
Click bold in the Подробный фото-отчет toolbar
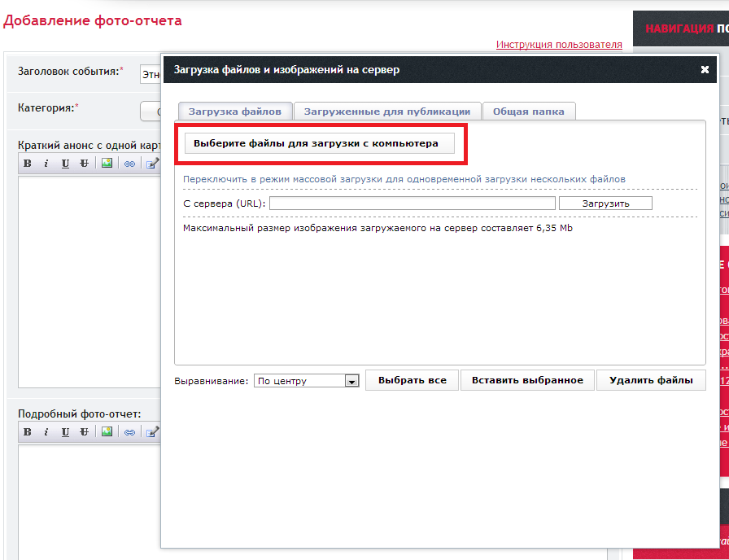pyautogui.click(x=28, y=431)
